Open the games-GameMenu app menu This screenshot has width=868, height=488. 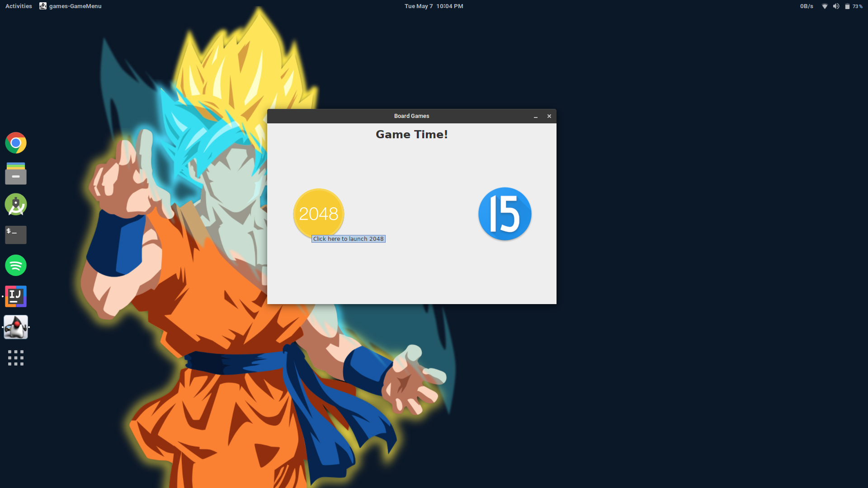pos(71,6)
